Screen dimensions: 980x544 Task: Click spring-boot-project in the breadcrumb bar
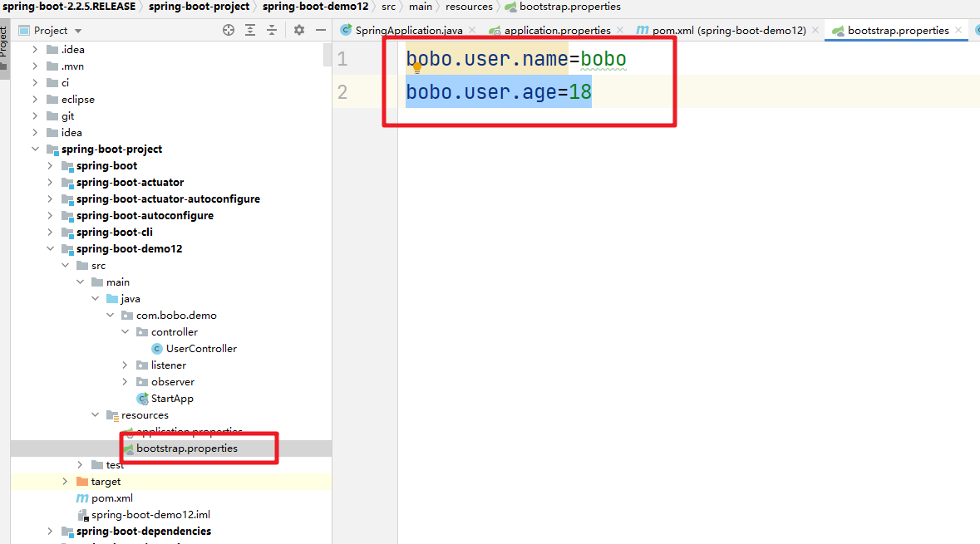pyautogui.click(x=199, y=7)
